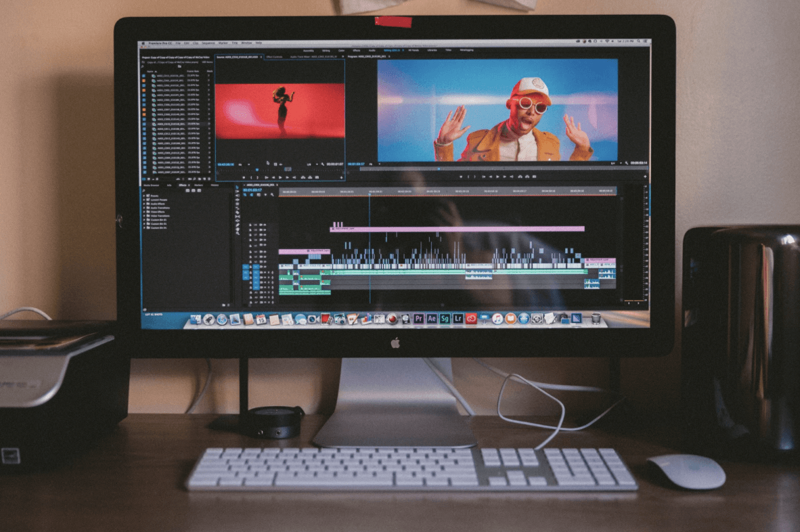Open Finder from the Dock
800x532 pixels.
coord(196,319)
